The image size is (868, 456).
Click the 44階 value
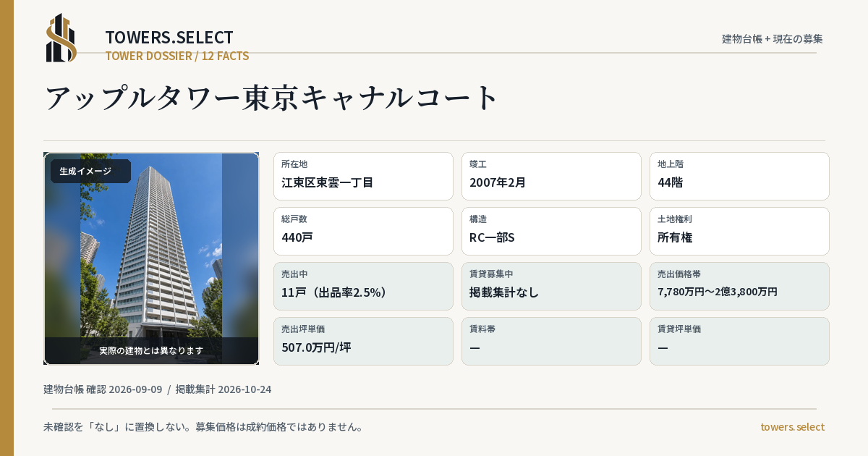670,182
